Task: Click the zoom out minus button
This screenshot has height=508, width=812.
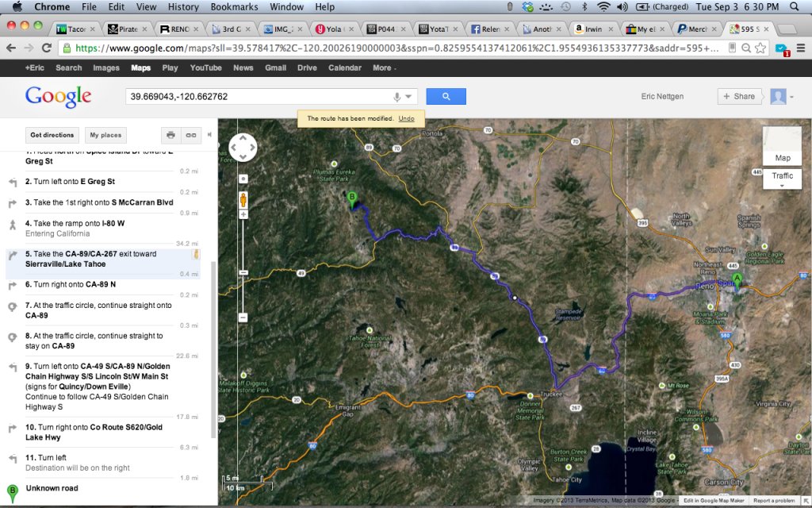Action: (243, 317)
